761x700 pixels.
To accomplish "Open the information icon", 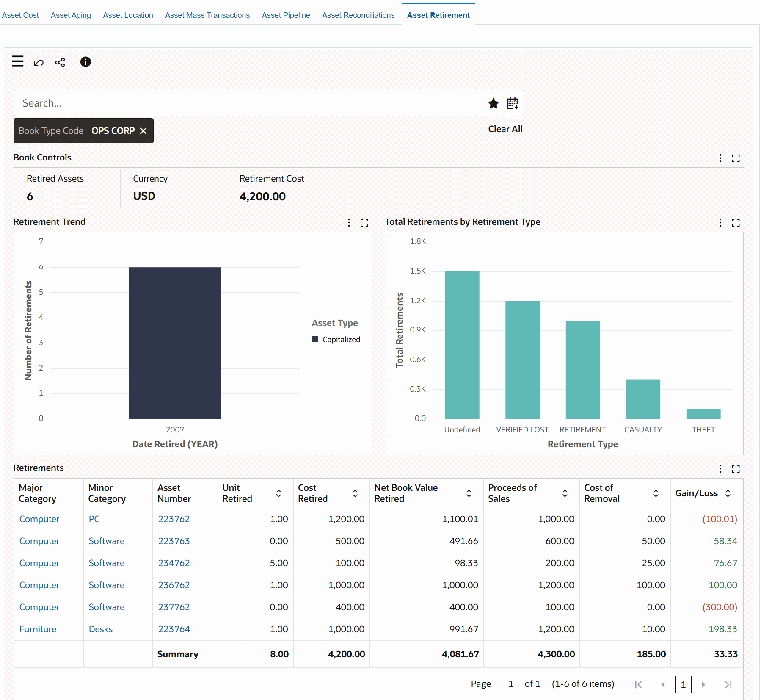I will click(x=85, y=62).
